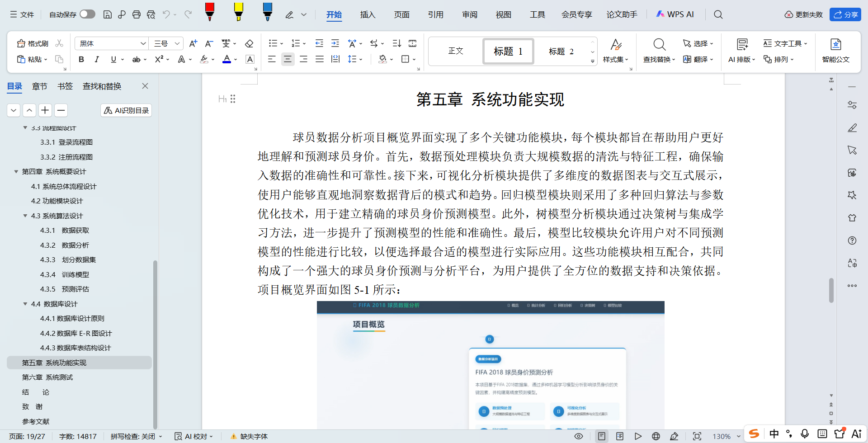Collapse the 第四章 系统概要设计 node
The height and width of the screenshot is (443, 868).
point(16,172)
